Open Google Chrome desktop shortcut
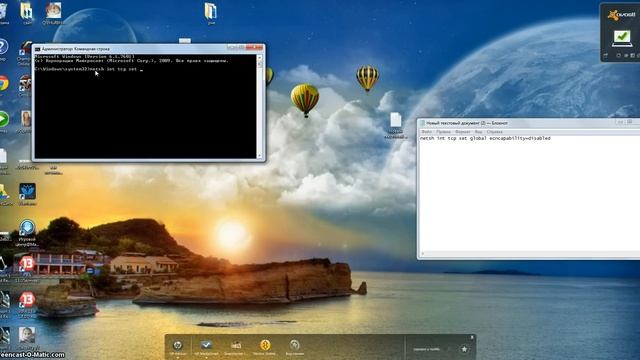The image size is (640, 360). (x=3, y=83)
